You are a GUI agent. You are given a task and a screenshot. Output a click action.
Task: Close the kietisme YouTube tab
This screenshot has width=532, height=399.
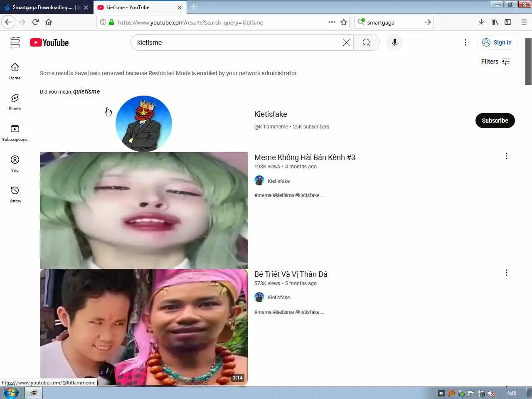180,7
